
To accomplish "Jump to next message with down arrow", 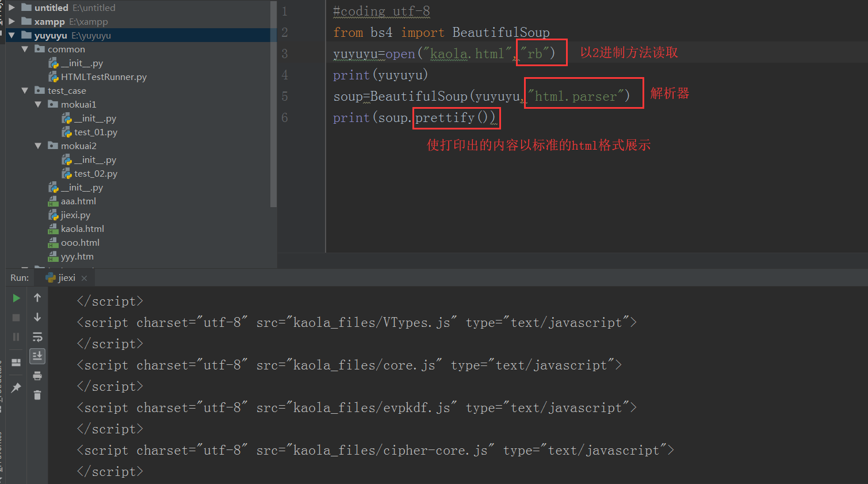I will [x=37, y=317].
